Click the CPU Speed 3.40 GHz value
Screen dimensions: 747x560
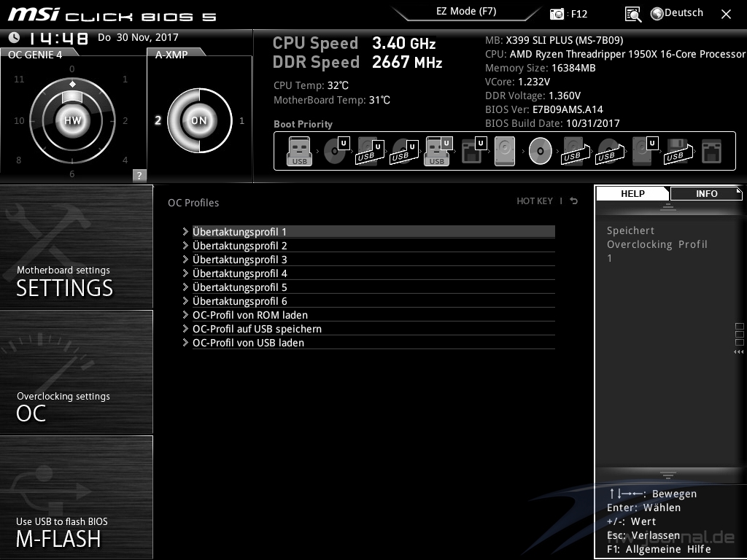[x=404, y=43]
